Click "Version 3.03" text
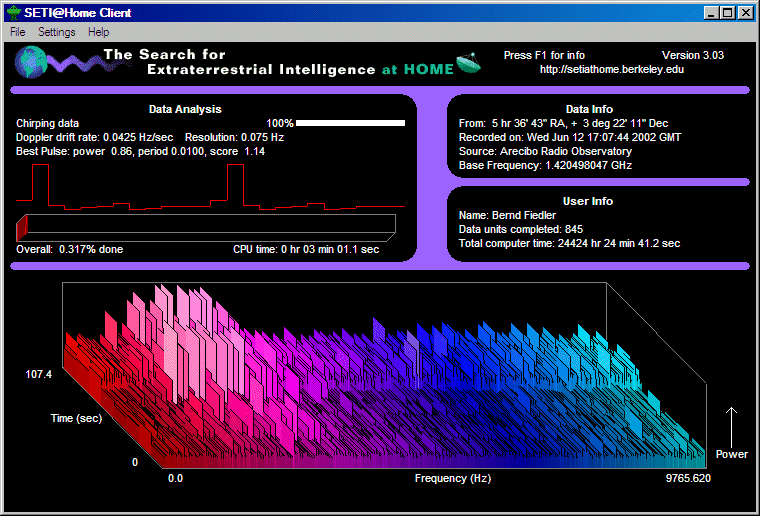The width and height of the screenshot is (760, 516). [x=693, y=55]
